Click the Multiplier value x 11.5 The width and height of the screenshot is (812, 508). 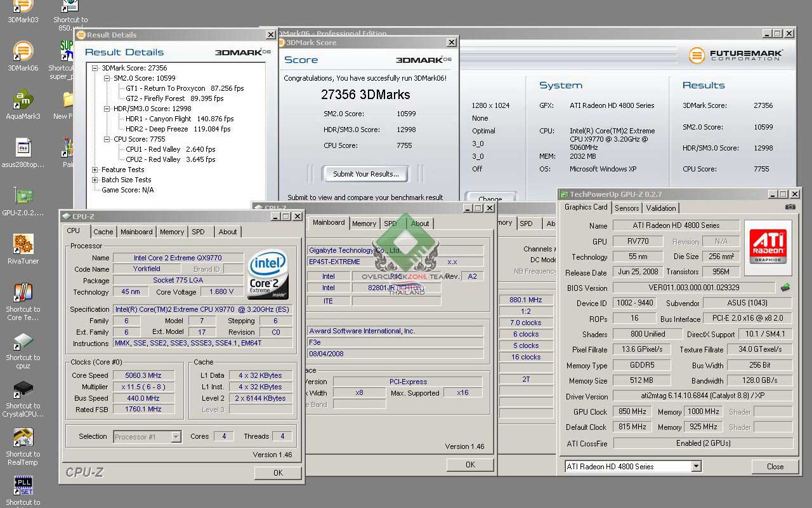[144, 387]
